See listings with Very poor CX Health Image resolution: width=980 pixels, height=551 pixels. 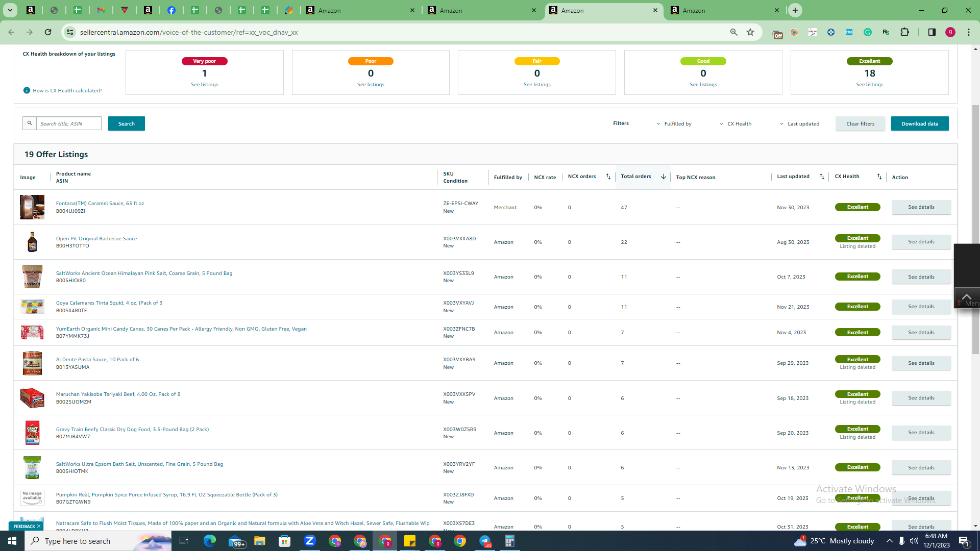coord(205,85)
